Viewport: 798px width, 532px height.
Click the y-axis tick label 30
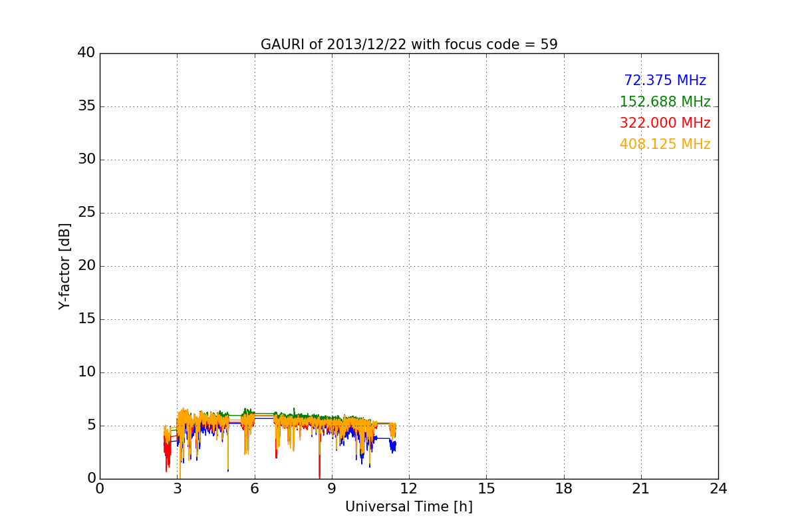coord(86,160)
